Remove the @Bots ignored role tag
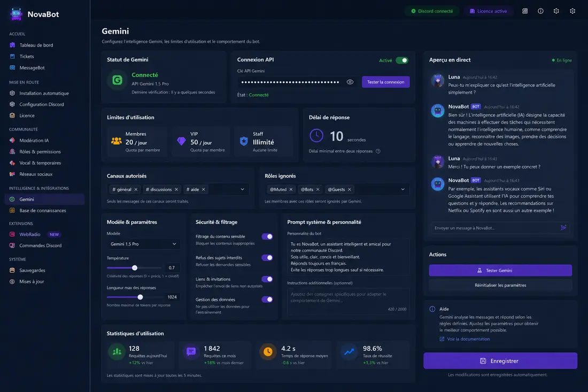The width and height of the screenshot is (588, 392). (x=318, y=189)
